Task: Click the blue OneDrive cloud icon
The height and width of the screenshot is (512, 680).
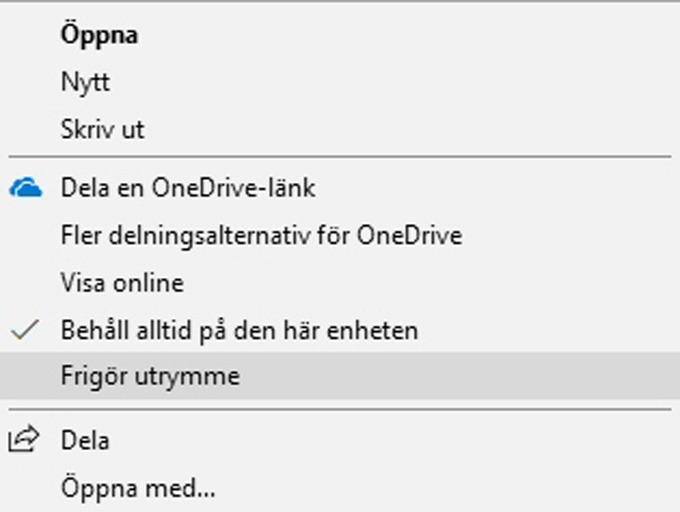Action: pos(26,187)
